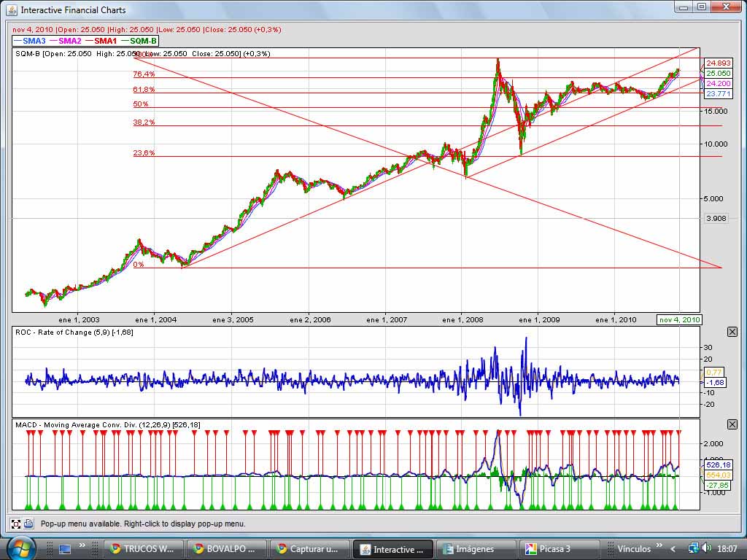Viewport: 747px width, 560px height.
Task: Click the network icon in the system tray
Action: (x=692, y=548)
